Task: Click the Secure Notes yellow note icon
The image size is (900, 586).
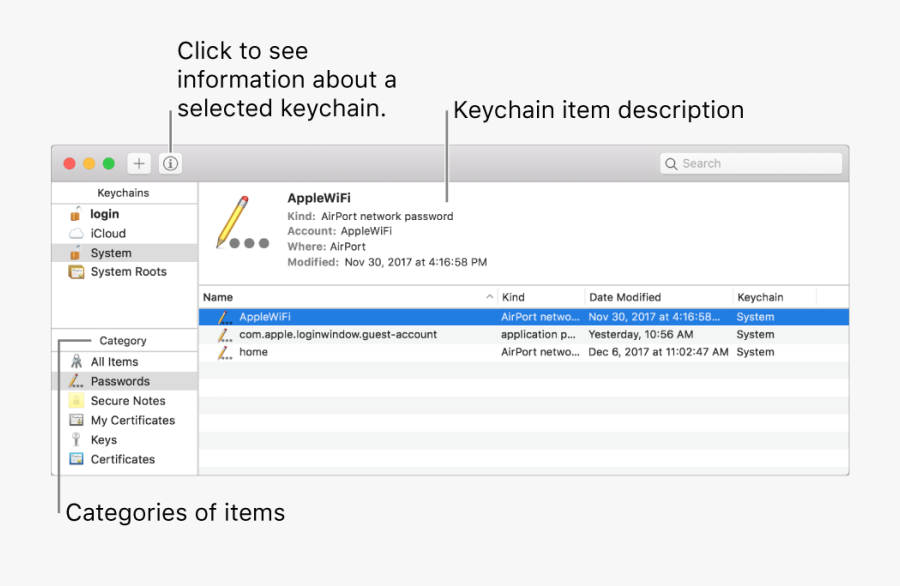Action: [76, 401]
